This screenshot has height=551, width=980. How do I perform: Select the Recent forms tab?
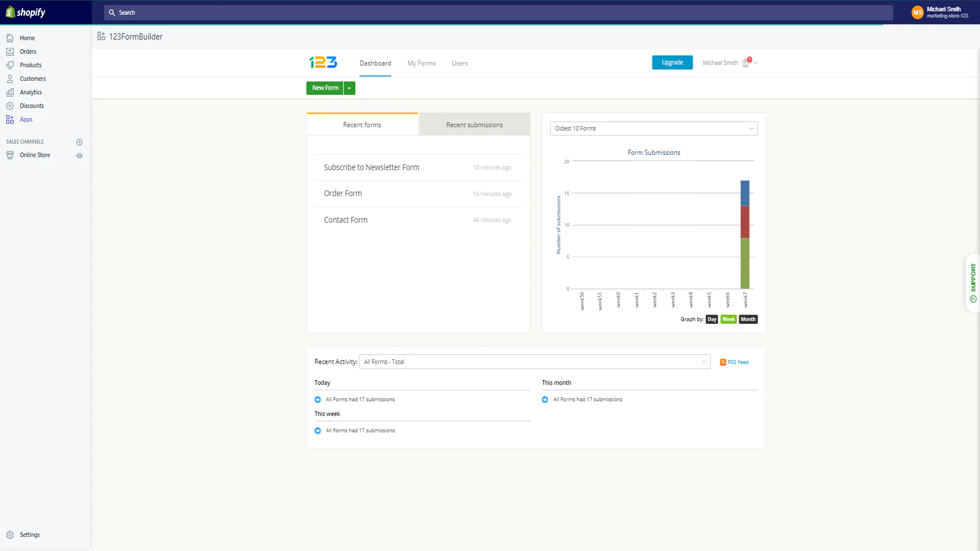pos(362,124)
